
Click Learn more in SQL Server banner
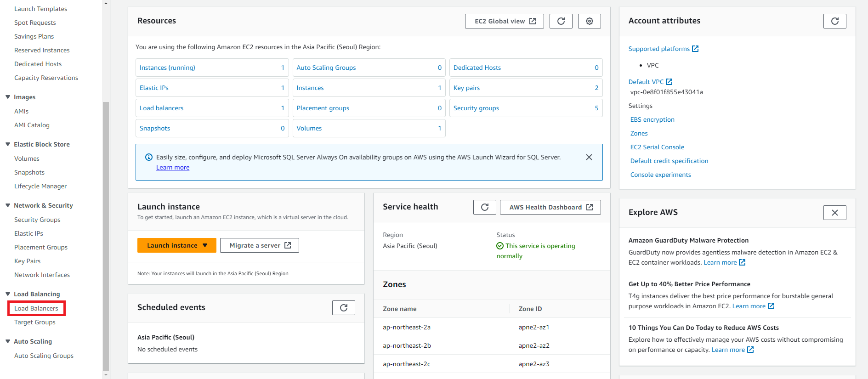(173, 167)
